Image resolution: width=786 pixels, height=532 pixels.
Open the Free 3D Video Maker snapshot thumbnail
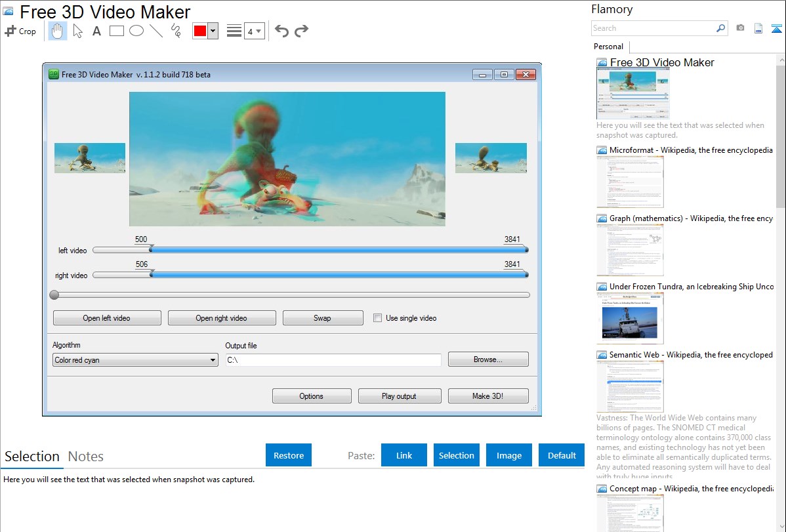click(x=632, y=94)
